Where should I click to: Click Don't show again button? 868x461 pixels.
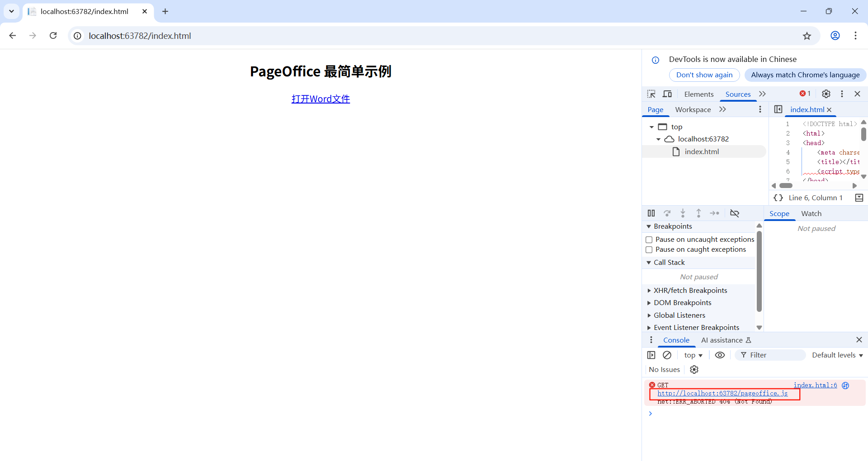click(704, 75)
